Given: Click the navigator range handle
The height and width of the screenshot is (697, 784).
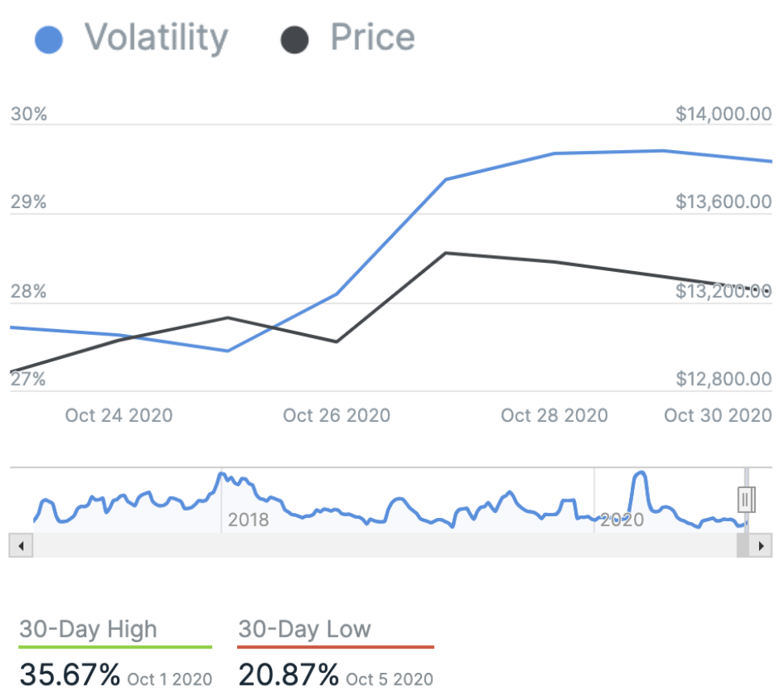Looking at the screenshot, I should click(x=746, y=500).
